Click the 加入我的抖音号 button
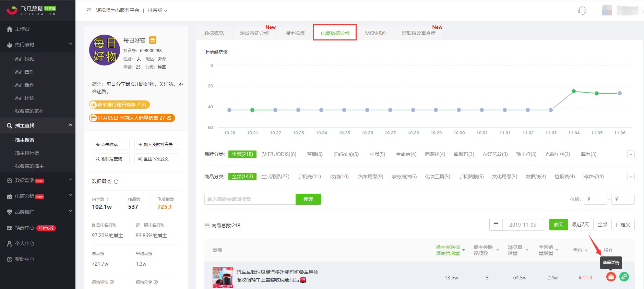 156,145
